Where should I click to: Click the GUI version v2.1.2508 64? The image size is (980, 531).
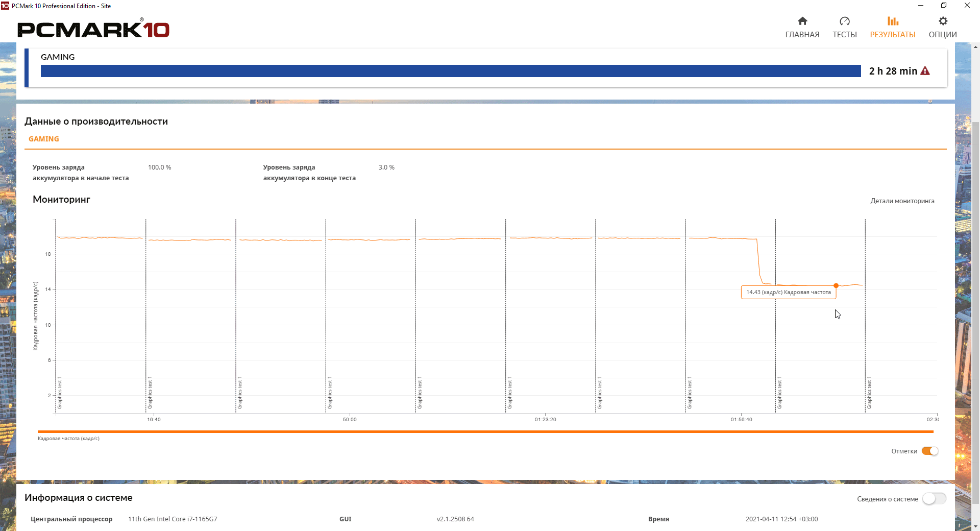click(x=455, y=519)
